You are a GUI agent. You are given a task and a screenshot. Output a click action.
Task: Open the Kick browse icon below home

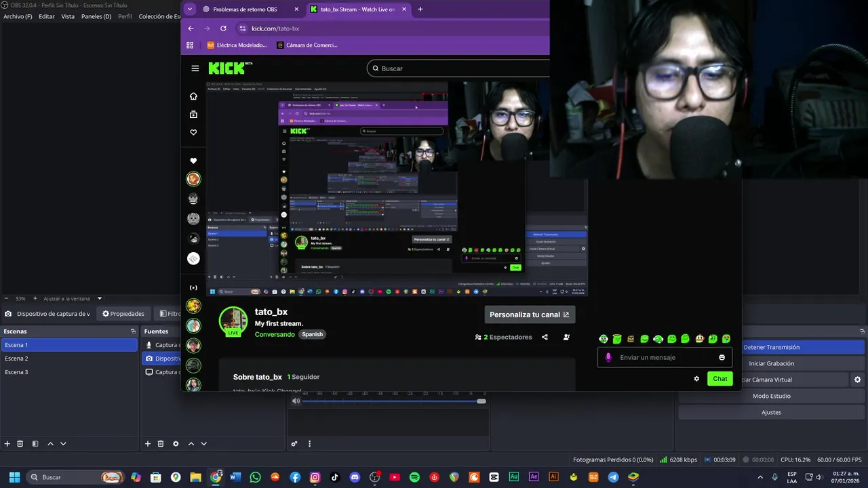[x=193, y=115]
